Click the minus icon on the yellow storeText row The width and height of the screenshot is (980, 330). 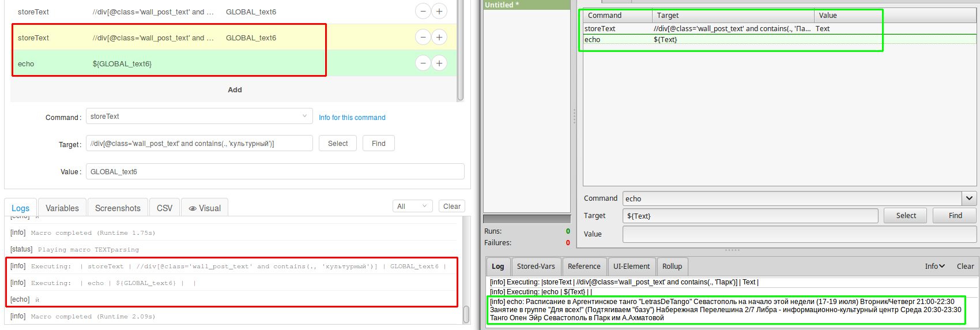pyautogui.click(x=423, y=37)
